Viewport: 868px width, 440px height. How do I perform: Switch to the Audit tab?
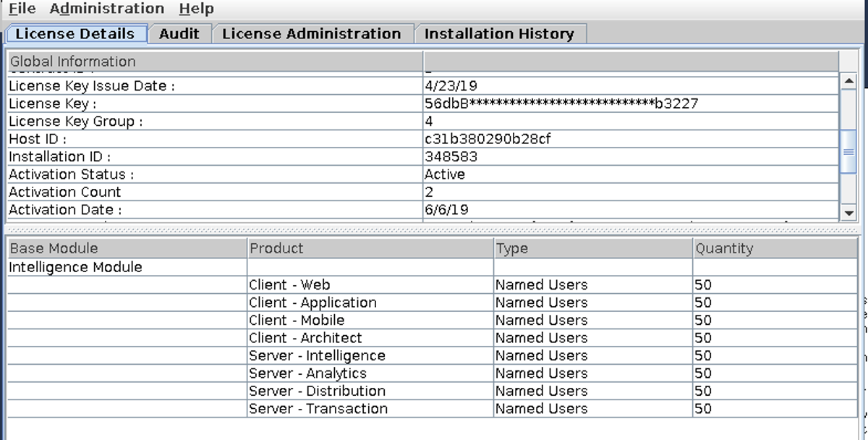(179, 33)
